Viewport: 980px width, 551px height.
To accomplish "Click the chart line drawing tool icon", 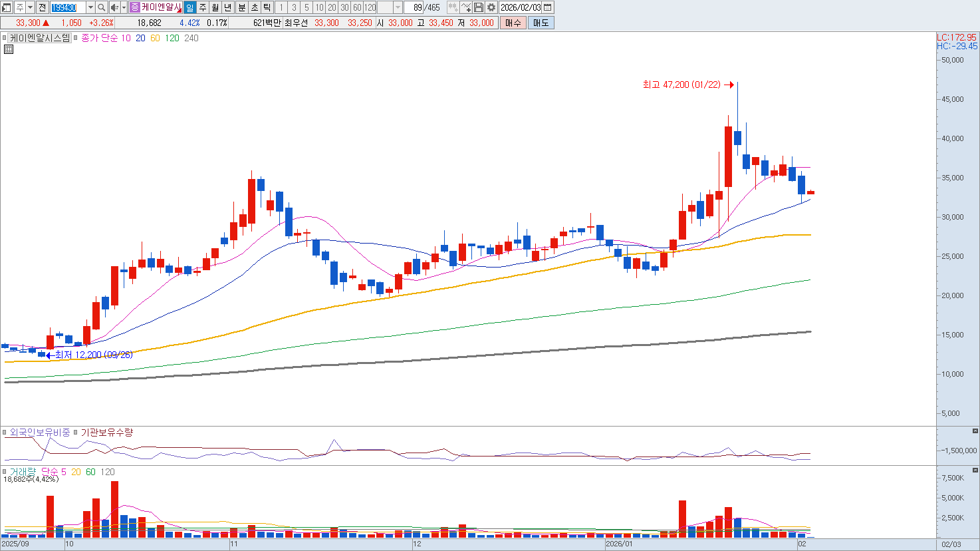I will pos(466,7).
